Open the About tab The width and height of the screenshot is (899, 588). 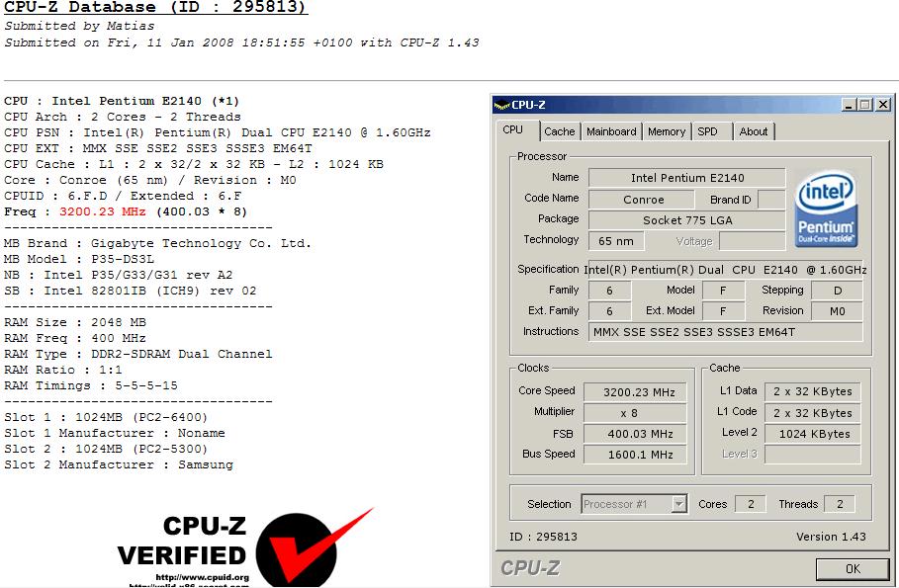pyautogui.click(x=754, y=131)
